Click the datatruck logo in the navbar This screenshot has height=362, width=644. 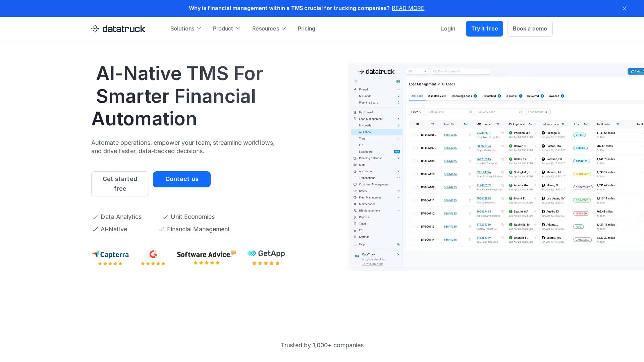coord(118,28)
